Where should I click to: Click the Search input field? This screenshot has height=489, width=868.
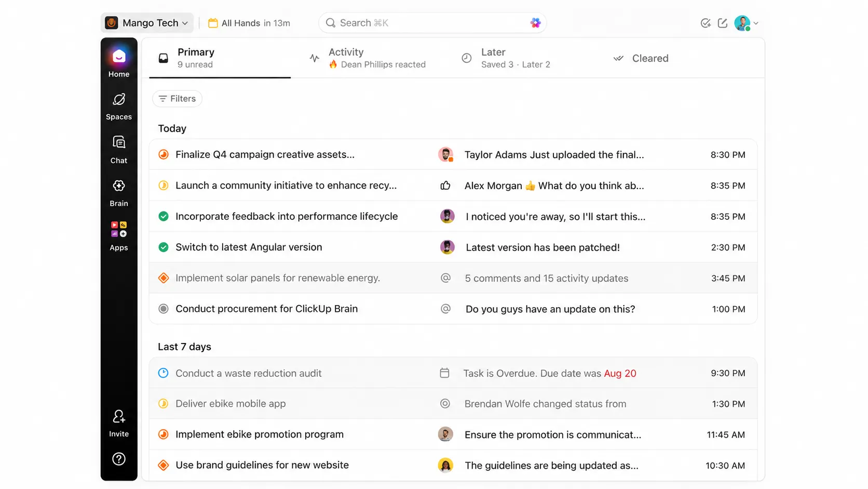pos(432,23)
